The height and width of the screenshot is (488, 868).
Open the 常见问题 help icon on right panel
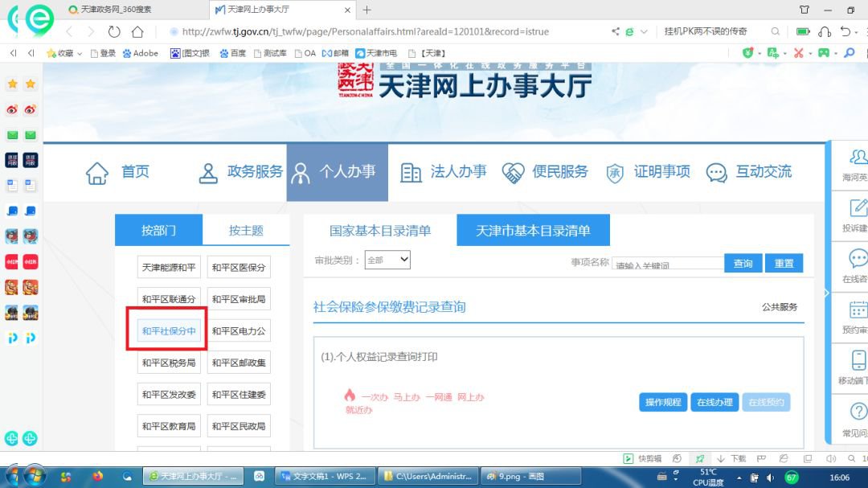858,412
